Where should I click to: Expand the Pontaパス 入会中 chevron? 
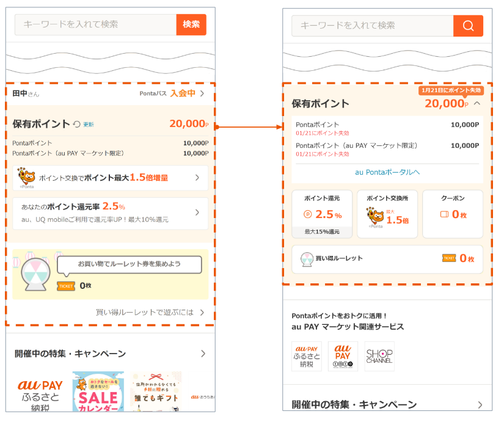[x=202, y=93]
